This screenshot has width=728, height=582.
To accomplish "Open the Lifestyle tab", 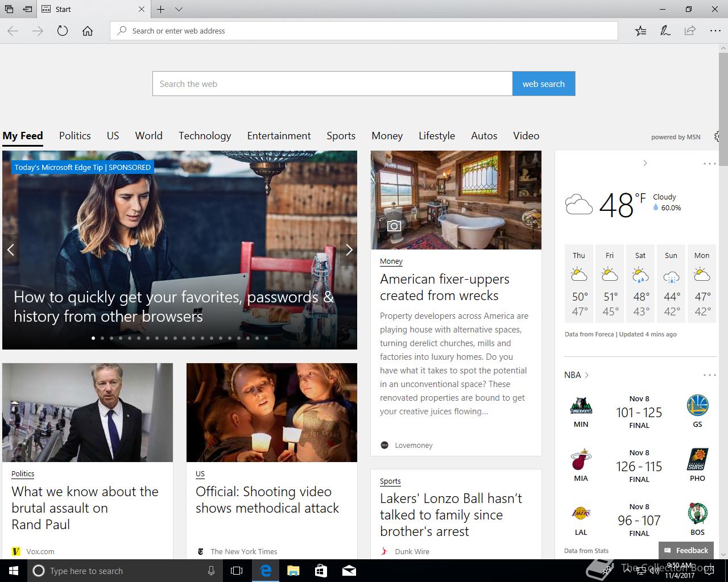I will pyautogui.click(x=437, y=136).
